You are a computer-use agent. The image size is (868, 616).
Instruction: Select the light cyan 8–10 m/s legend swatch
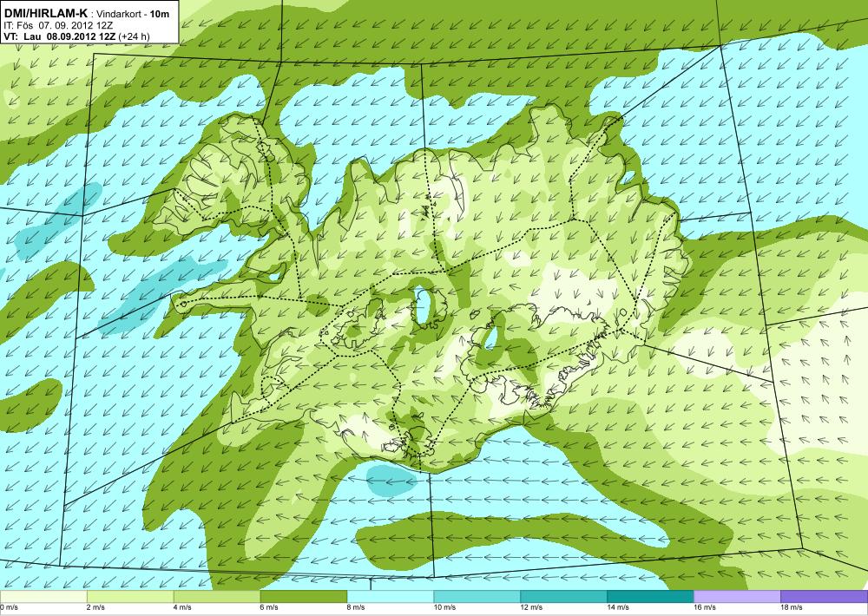(391, 597)
